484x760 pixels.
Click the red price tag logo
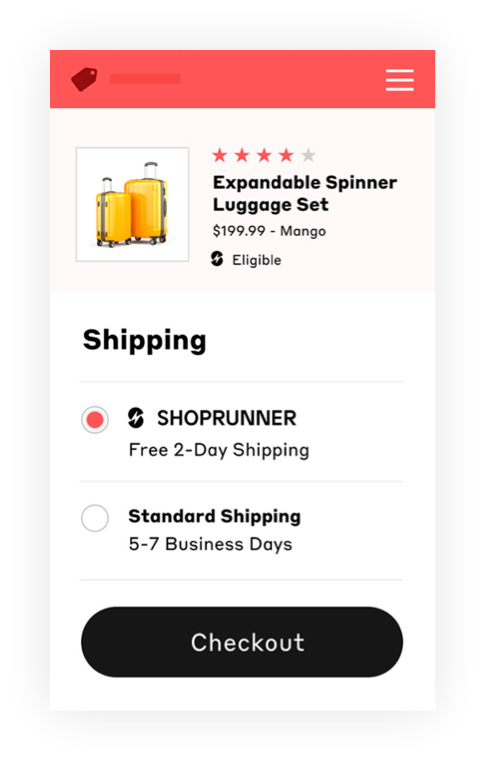coord(84,79)
